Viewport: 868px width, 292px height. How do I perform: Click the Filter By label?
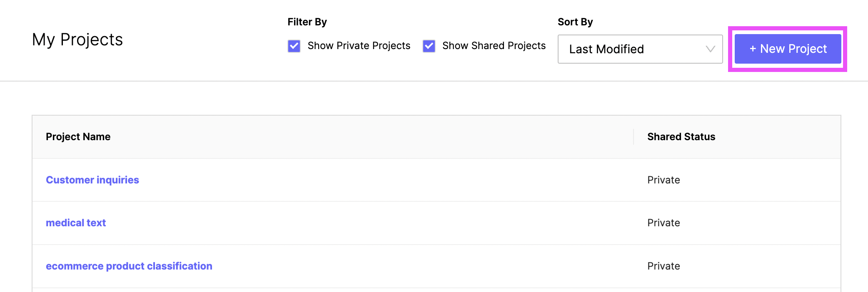pyautogui.click(x=307, y=22)
